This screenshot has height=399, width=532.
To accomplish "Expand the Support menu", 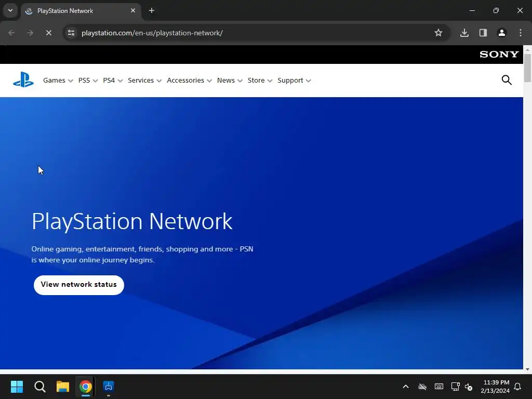I will coord(294,81).
